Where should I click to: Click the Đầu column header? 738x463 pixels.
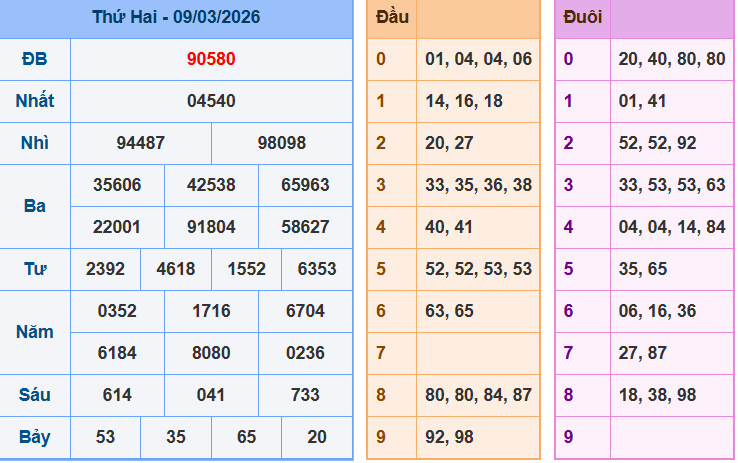(392, 17)
